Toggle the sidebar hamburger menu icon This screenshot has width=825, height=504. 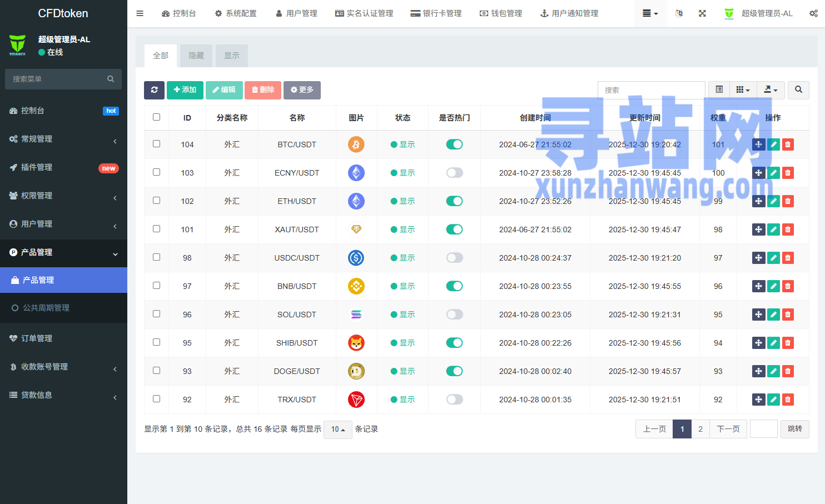140,13
